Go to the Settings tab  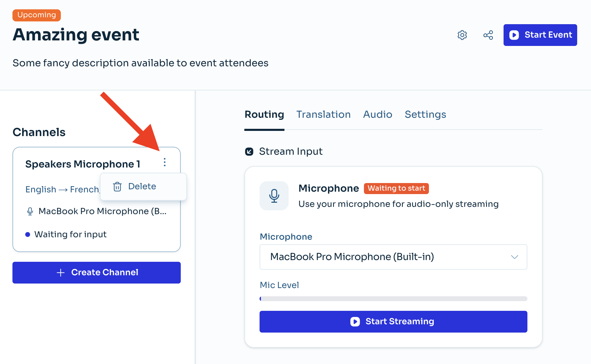point(425,115)
